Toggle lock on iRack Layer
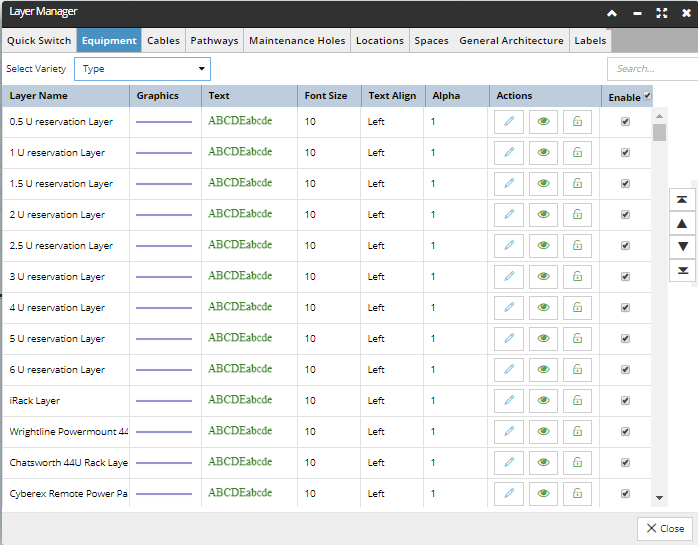698x545 pixels. pyautogui.click(x=577, y=401)
